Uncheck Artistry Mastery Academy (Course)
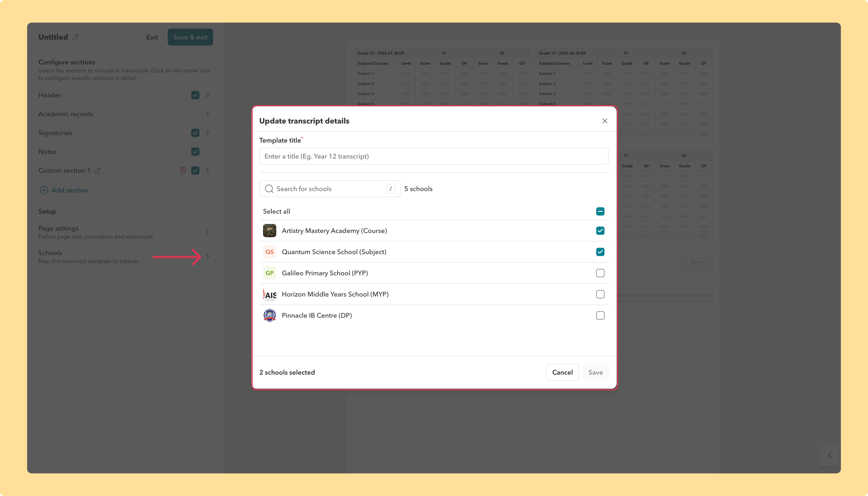This screenshot has width=868, height=496. tap(600, 231)
